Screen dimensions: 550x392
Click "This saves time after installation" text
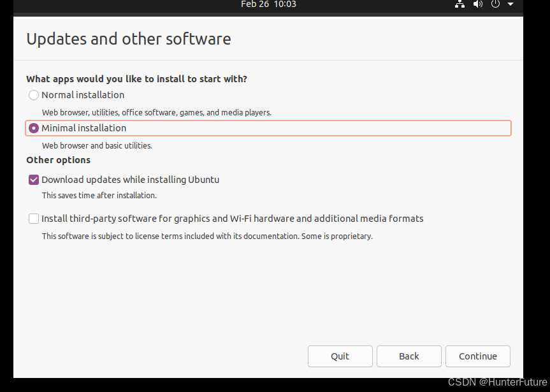point(99,196)
